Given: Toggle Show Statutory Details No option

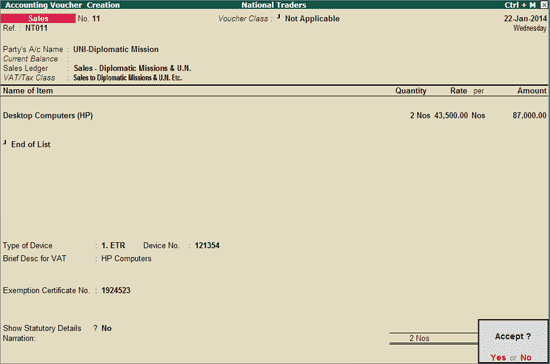Looking at the screenshot, I should 106,328.
